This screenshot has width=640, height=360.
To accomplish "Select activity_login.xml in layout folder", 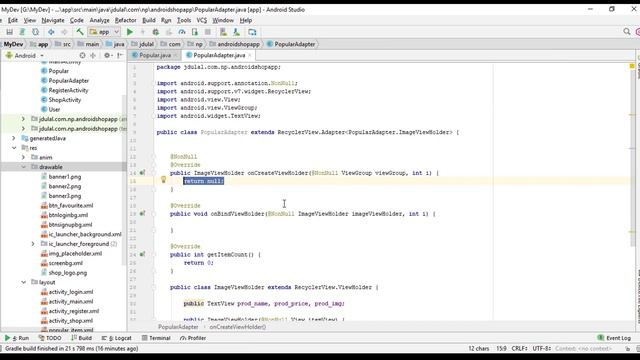I will coord(67,292).
